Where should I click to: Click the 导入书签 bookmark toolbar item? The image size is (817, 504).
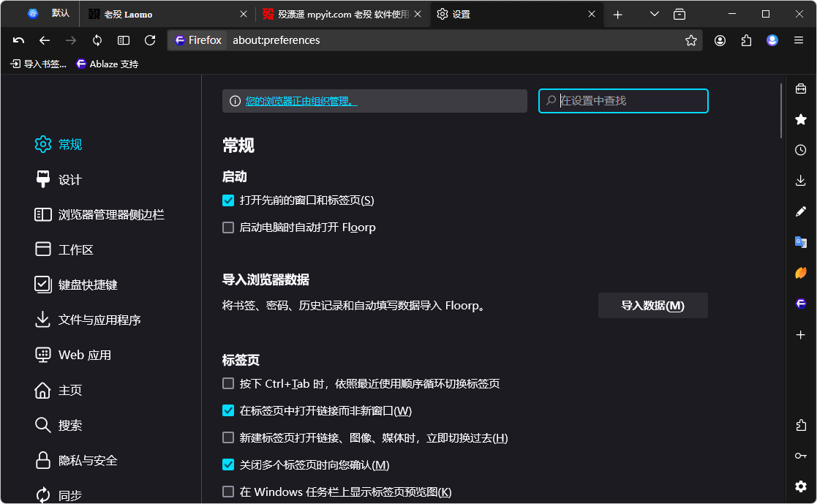pyautogui.click(x=39, y=64)
